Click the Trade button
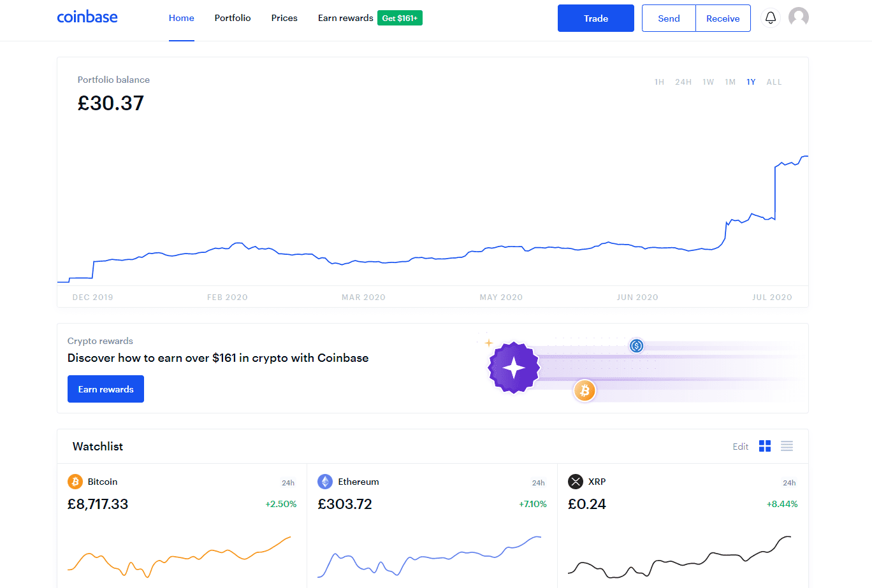Viewport: 872px width, 588px height. click(596, 18)
